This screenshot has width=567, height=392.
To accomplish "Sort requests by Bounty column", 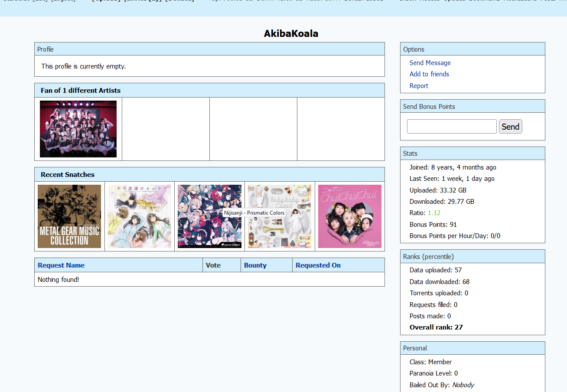I will [x=255, y=265].
